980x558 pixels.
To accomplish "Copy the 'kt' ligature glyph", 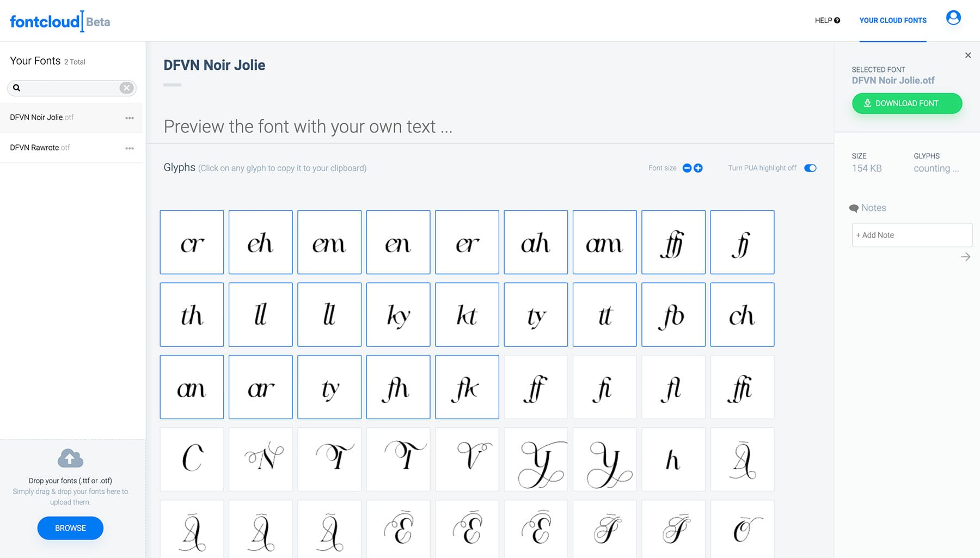I will [x=467, y=314].
